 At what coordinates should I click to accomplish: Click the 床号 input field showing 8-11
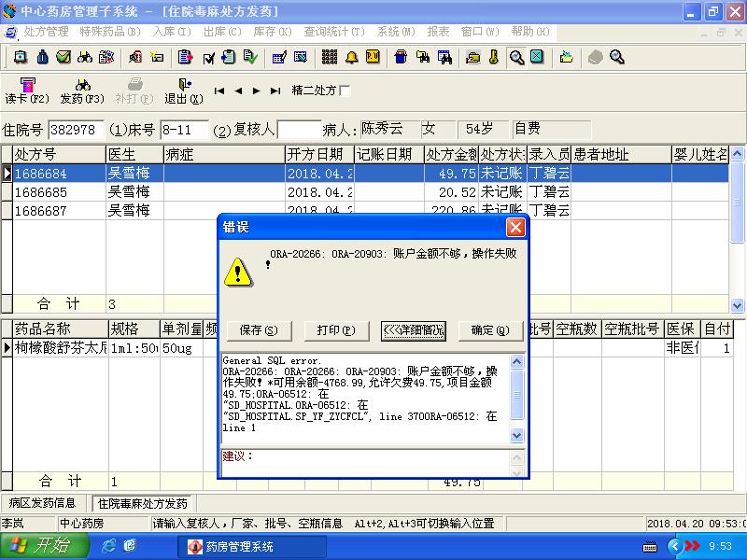pyautogui.click(x=184, y=130)
